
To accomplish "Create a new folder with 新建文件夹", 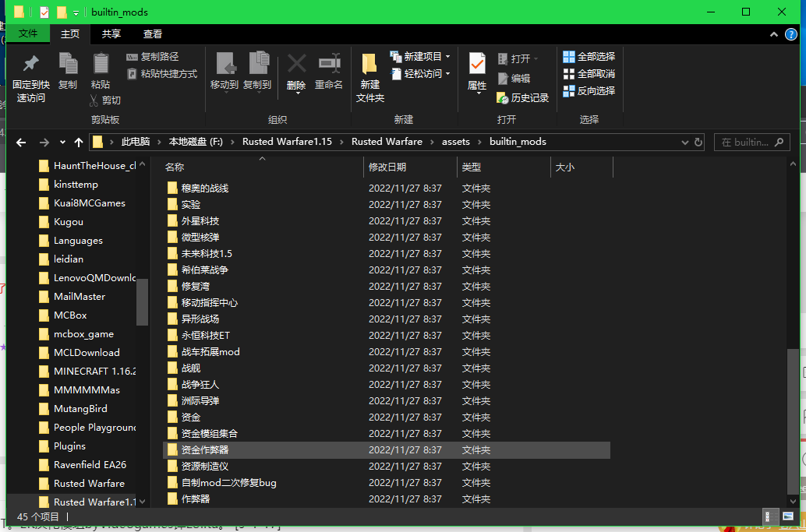I will [x=370, y=76].
